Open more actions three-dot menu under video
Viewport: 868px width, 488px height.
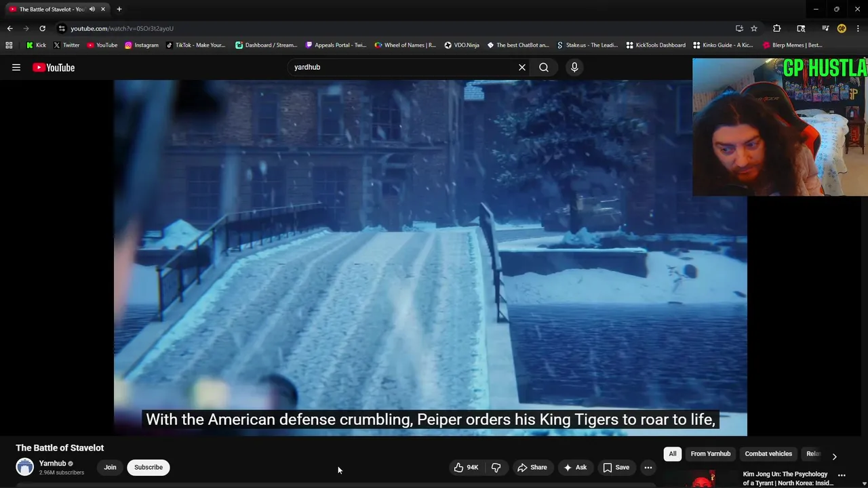point(648,467)
